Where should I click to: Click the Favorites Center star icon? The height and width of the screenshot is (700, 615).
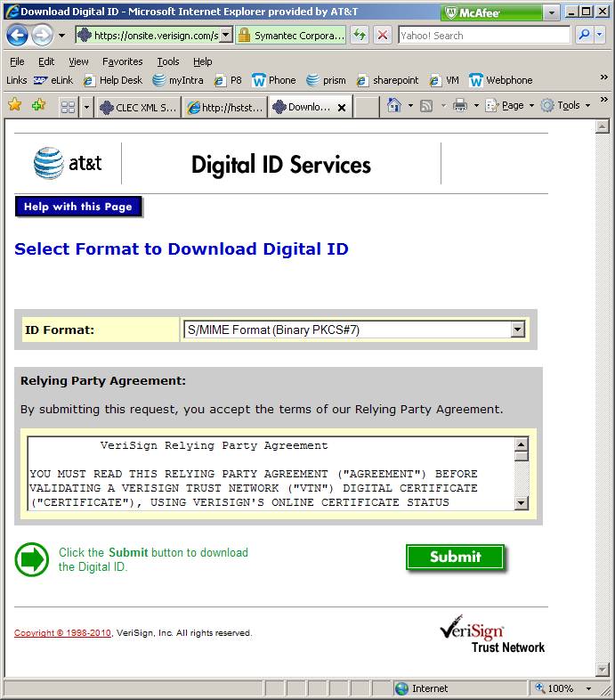(x=15, y=105)
